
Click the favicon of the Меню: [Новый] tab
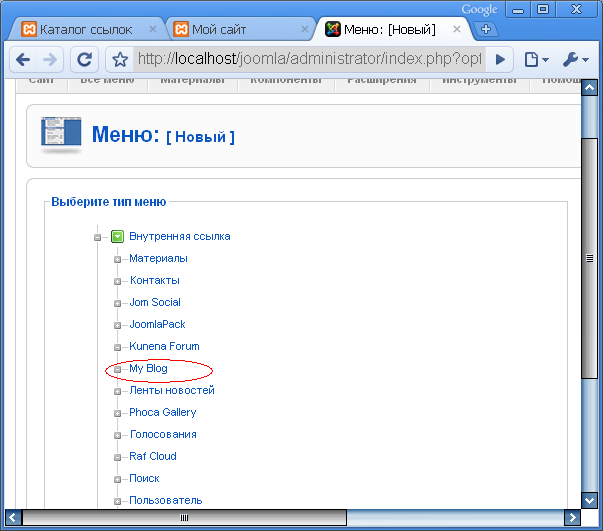pyautogui.click(x=333, y=29)
